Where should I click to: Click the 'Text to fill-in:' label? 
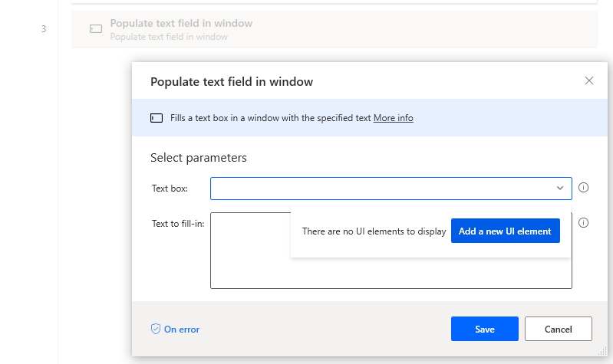[178, 224]
